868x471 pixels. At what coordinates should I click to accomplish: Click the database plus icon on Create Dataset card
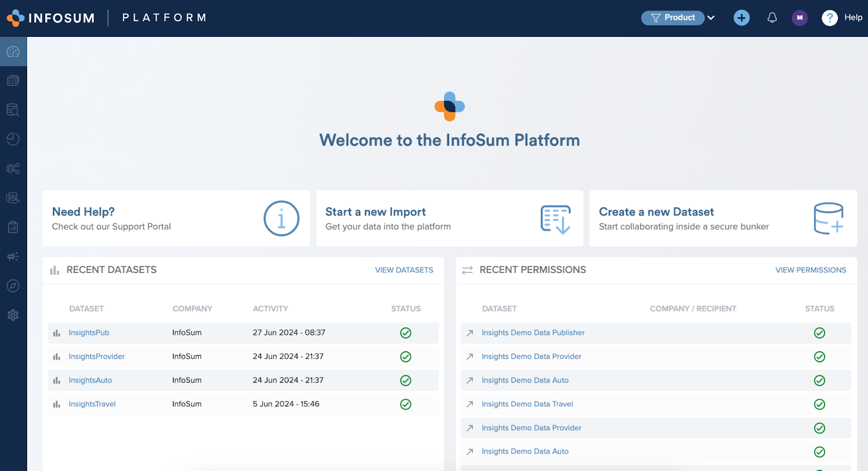(829, 219)
